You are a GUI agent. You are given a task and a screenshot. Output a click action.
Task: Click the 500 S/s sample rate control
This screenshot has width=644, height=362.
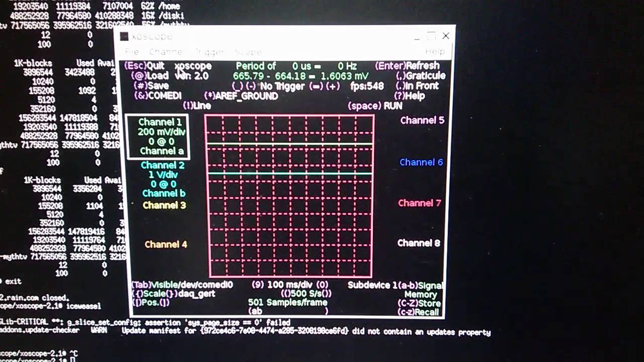(x=306, y=294)
